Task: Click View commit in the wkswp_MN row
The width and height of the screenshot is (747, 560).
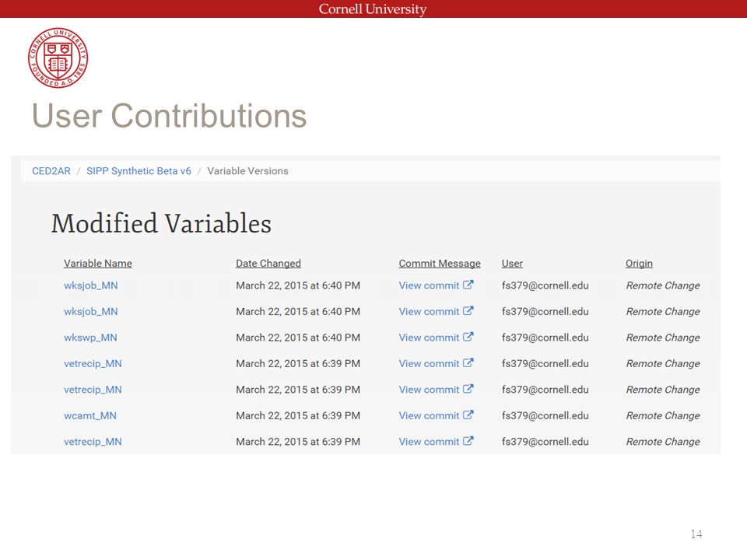Action: pyautogui.click(x=429, y=338)
